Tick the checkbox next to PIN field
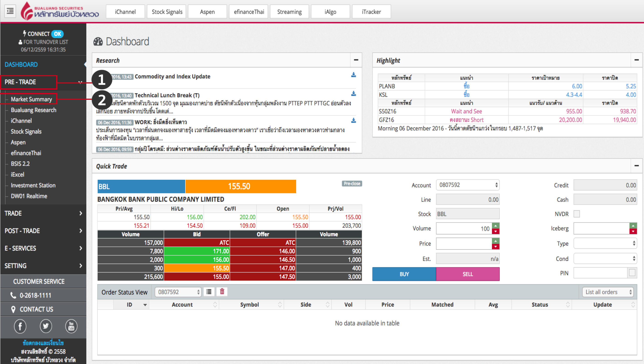 pyautogui.click(x=632, y=273)
